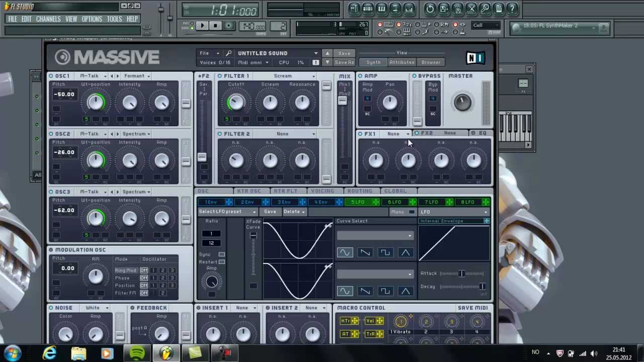644x362 pixels.
Task: Select triangle shape in lower curve row
Action: (405, 291)
